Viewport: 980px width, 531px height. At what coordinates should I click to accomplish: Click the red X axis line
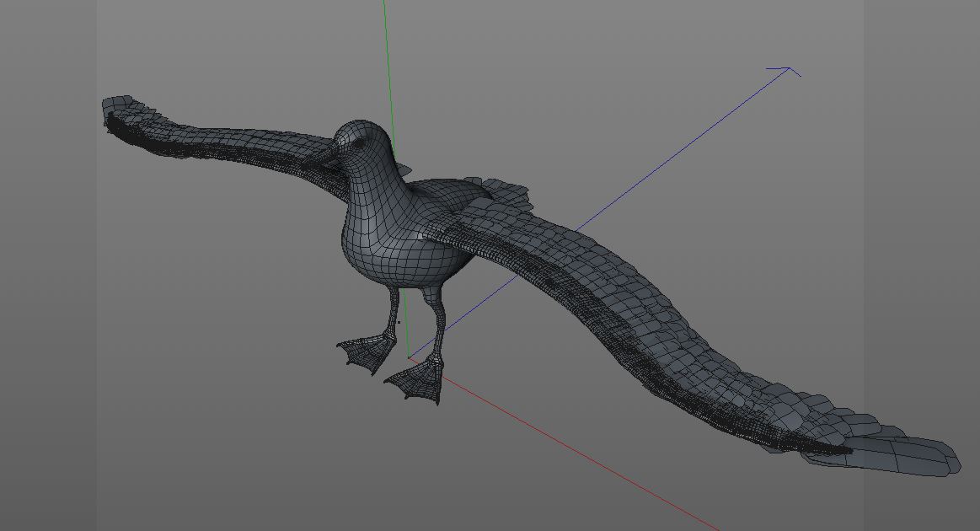(563, 442)
